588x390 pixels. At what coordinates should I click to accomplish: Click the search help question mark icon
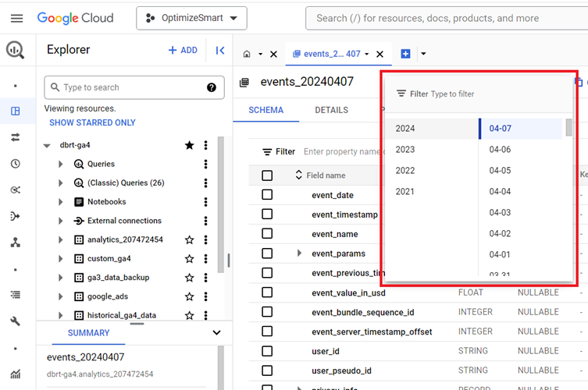point(212,87)
